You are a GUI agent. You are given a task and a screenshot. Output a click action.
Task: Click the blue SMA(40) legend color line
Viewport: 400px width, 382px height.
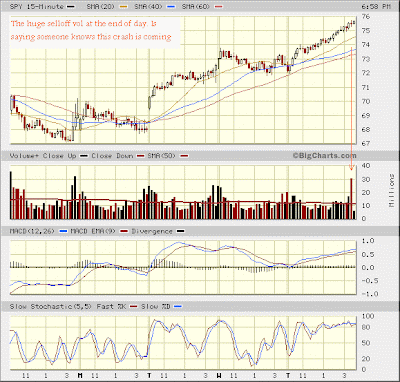(x=172, y=7)
